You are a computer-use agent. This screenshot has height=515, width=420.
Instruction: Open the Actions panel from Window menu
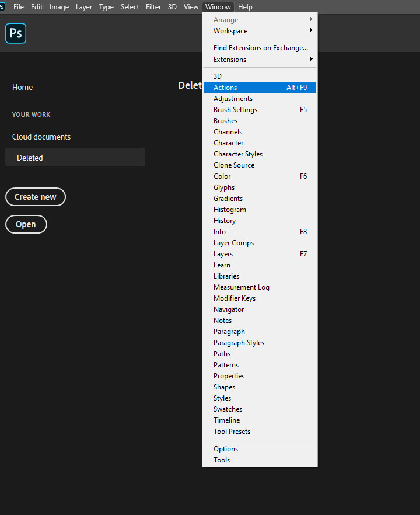[x=225, y=88]
